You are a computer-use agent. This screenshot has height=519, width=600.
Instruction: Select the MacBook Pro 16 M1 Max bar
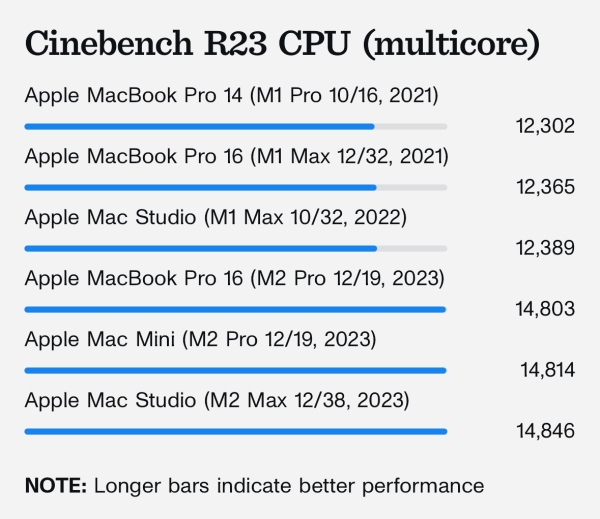[201, 188]
